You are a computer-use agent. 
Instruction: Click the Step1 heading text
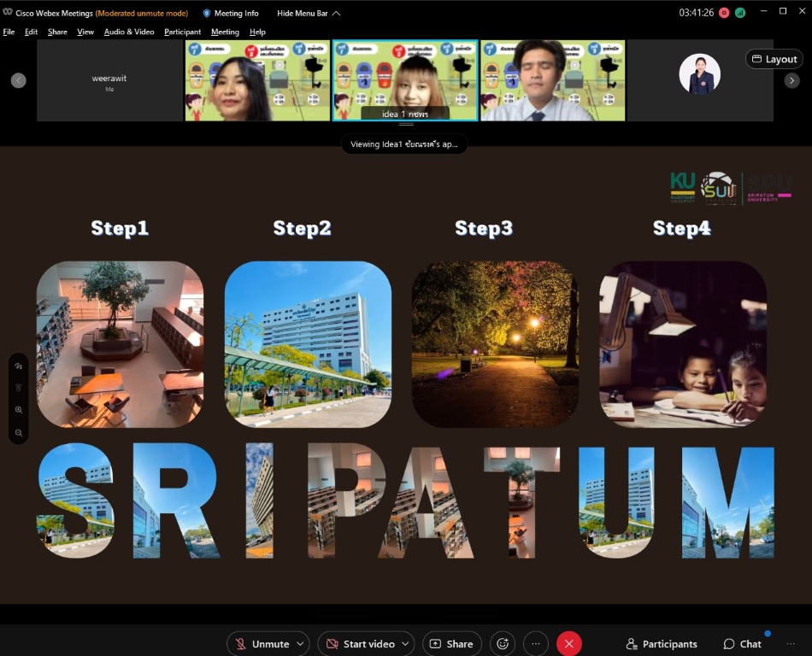pyautogui.click(x=120, y=228)
